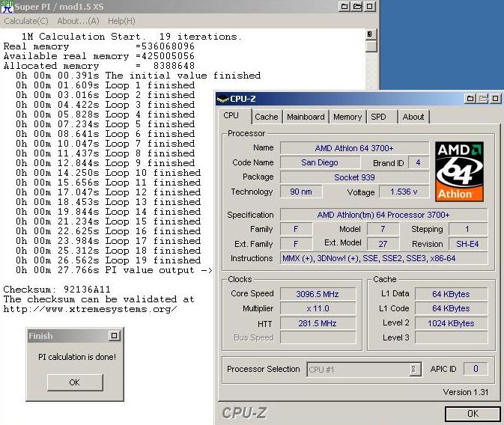Click the Technology value 90 nm
This screenshot has width=504, height=425.
click(x=301, y=192)
